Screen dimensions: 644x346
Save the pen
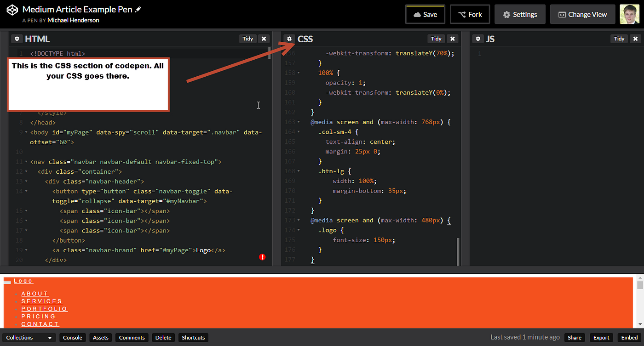pos(425,14)
